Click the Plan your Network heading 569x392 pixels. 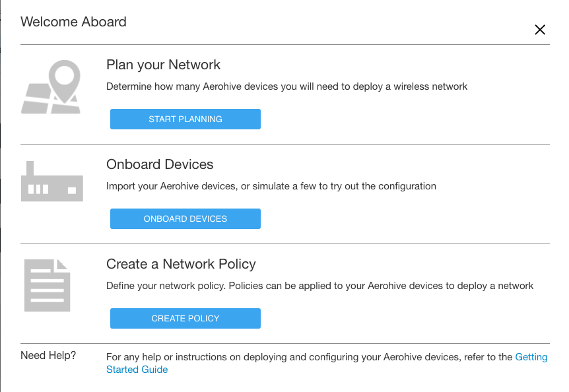[x=163, y=65]
